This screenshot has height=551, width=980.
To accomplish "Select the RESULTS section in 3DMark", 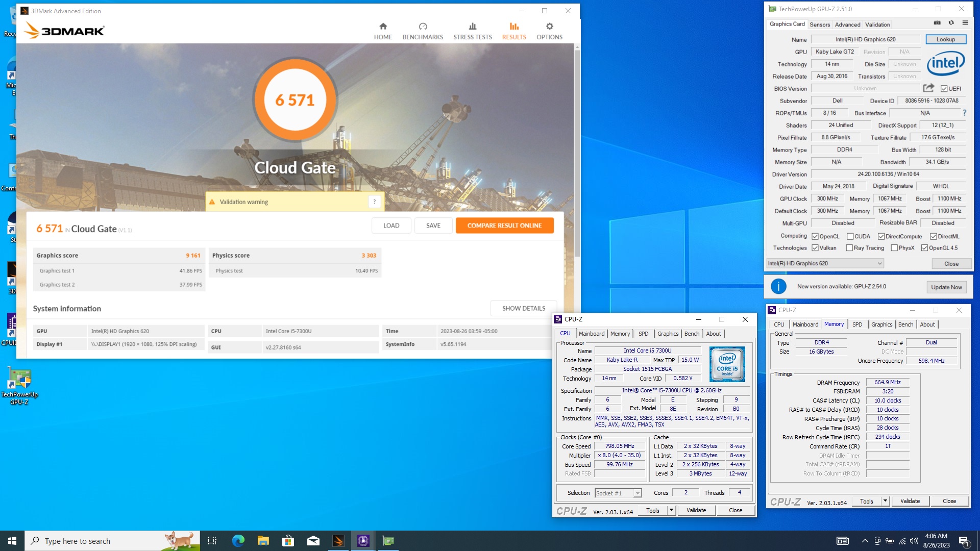I will click(514, 31).
